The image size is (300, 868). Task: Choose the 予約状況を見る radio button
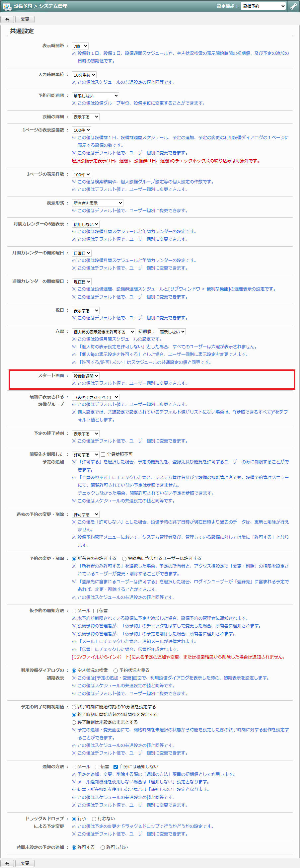coord(116,671)
